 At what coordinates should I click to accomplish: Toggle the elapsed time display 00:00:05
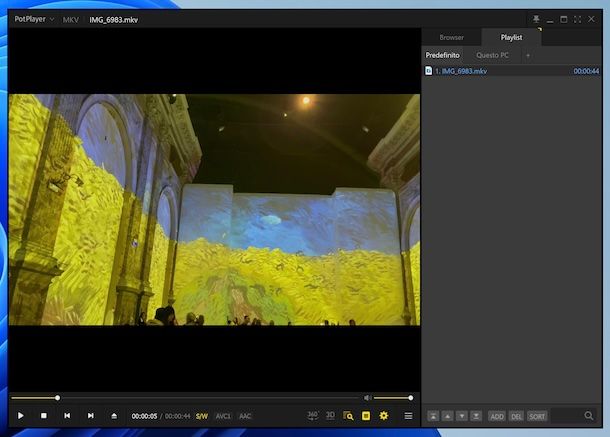point(144,416)
